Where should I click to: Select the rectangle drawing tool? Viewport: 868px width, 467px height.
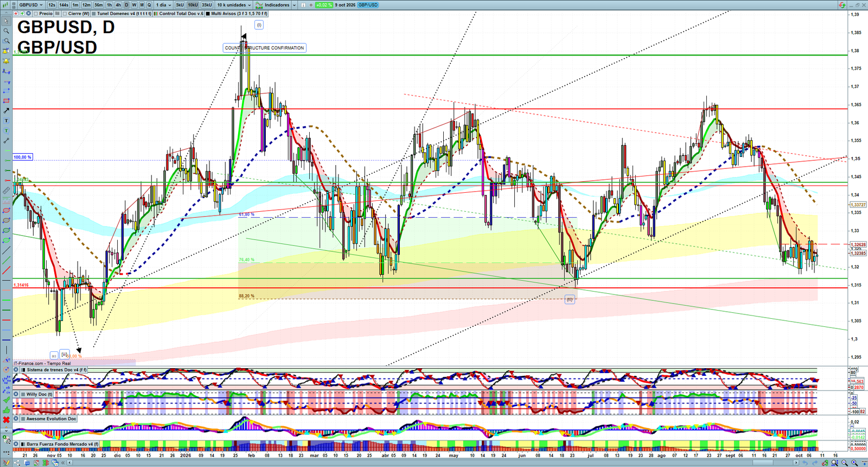[x=7, y=100]
